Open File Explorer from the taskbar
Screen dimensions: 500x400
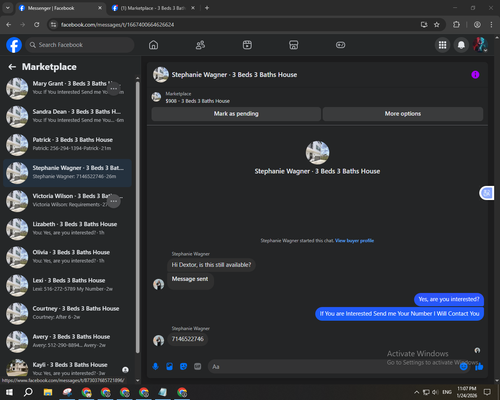point(48,392)
